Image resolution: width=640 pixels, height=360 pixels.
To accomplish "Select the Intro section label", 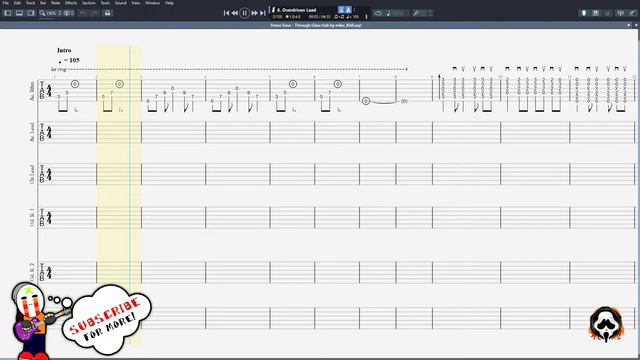I will coord(64,50).
